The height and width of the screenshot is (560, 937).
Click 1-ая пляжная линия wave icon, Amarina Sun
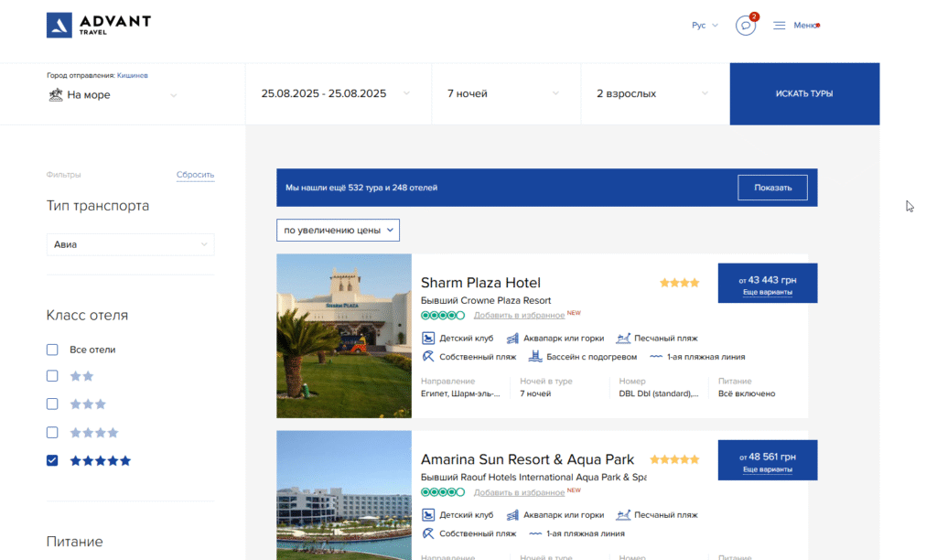pyautogui.click(x=535, y=533)
